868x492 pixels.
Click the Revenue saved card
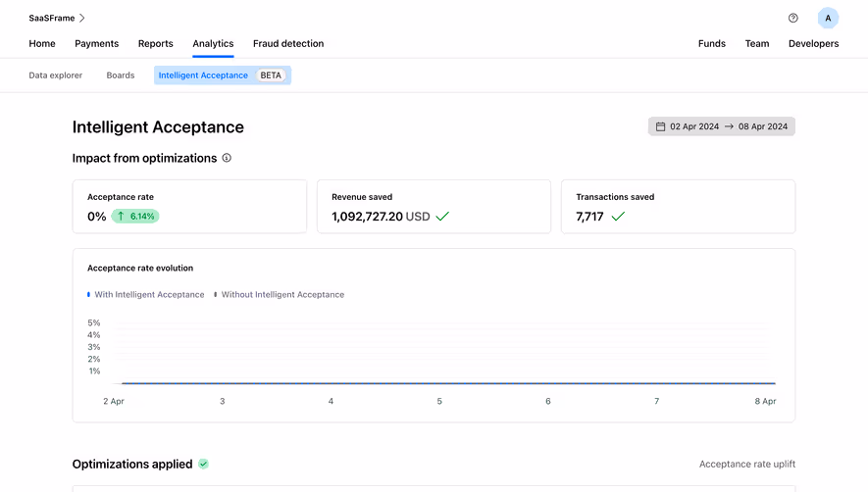[434, 207]
